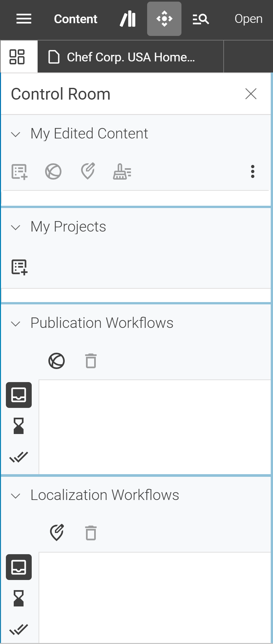
Task: Close the Control Room panel
Action: pos(251,94)
